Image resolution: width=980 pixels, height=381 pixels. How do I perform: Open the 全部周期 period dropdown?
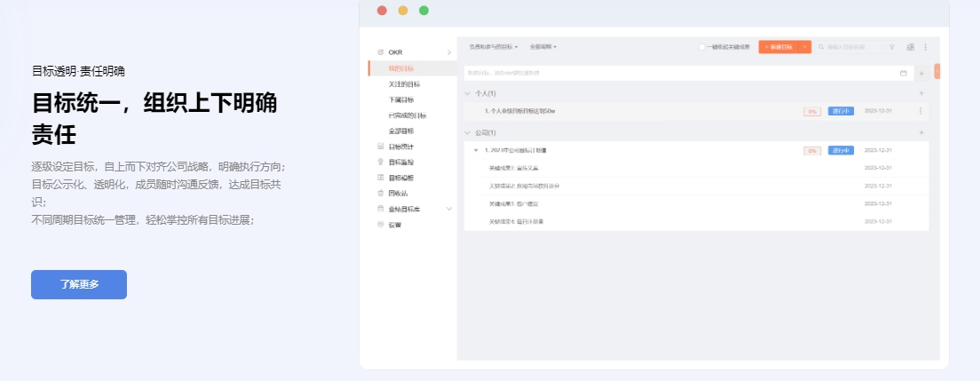tap(542, 47)
